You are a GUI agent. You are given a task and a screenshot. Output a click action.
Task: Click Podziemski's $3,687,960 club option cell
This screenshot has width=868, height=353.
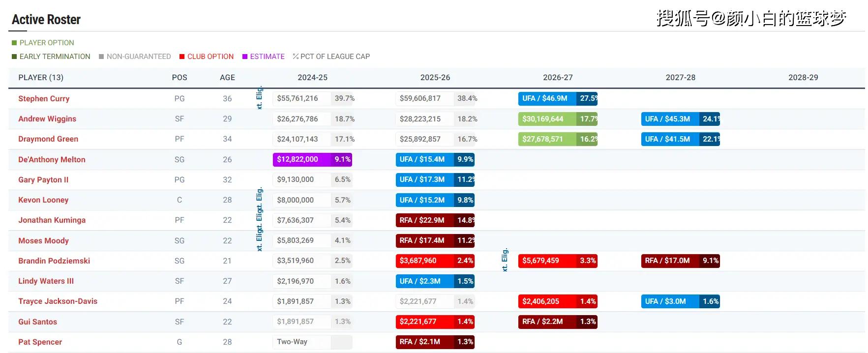[x=435, y=261]
